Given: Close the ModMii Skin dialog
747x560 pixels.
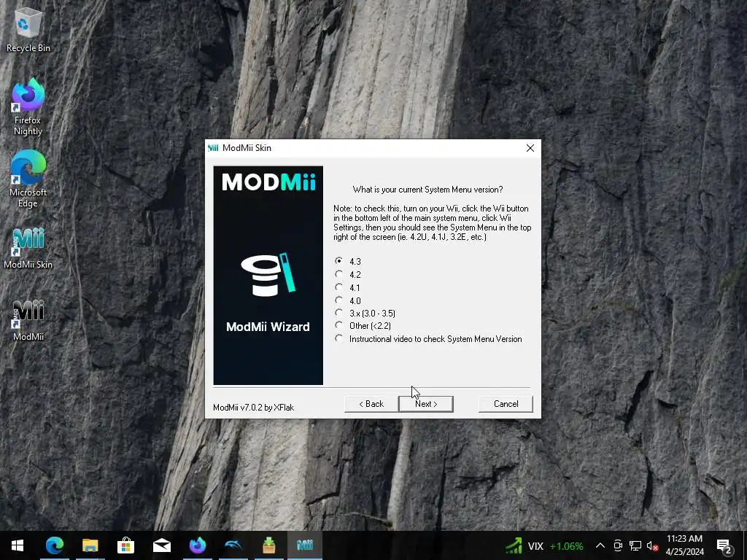Looking at the screenshot, I should [x=530, y=148].
